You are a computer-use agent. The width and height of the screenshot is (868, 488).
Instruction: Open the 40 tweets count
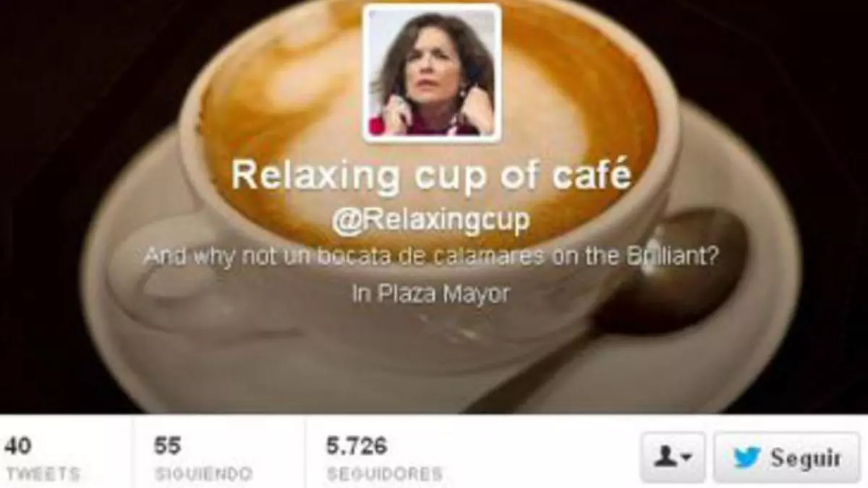pos(18,446)
